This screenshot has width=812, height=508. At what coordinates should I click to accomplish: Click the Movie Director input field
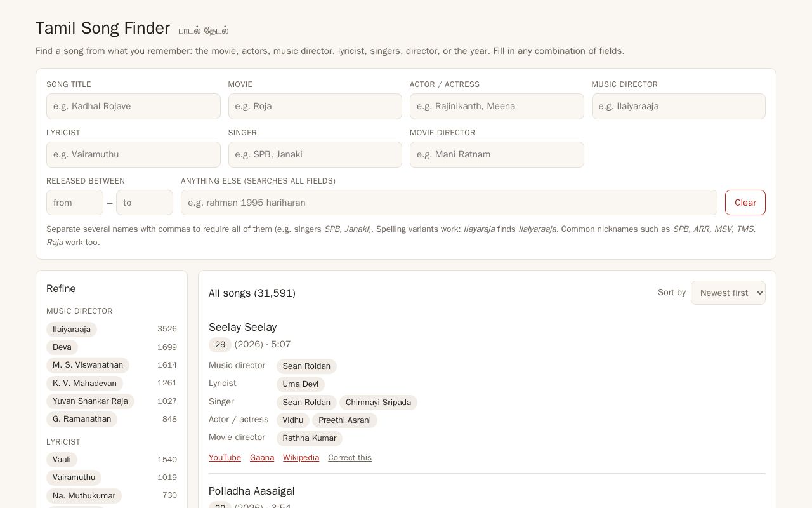pos(497,154)
